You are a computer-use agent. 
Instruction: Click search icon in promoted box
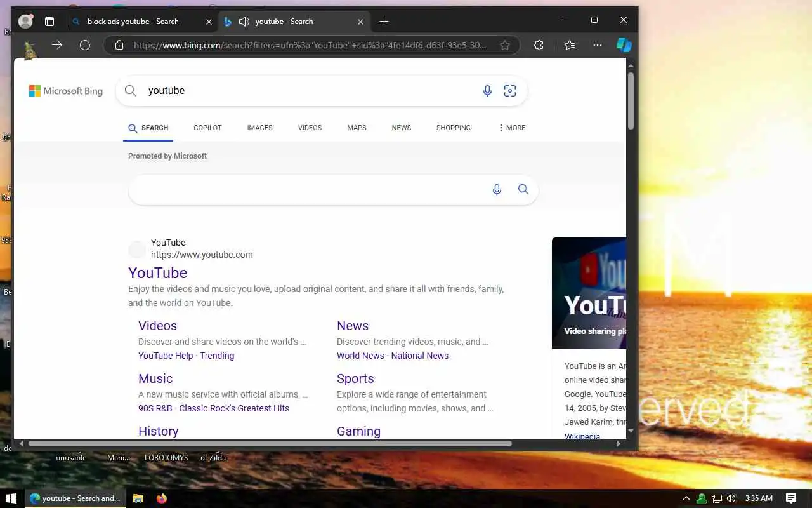523,189
